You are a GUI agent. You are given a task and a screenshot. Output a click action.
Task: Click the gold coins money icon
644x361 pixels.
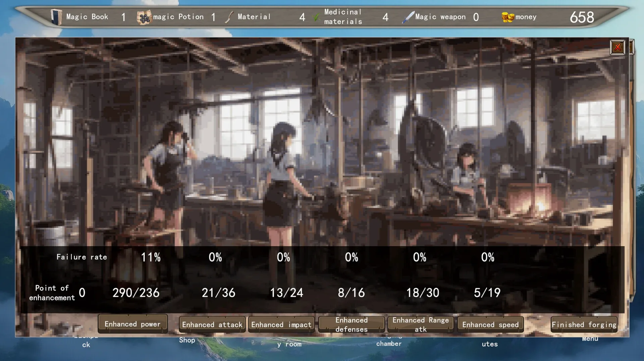(507, 17)
